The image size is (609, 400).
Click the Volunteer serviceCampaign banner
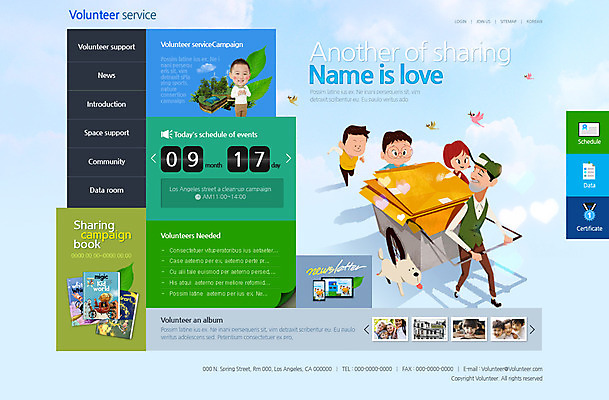210,72
